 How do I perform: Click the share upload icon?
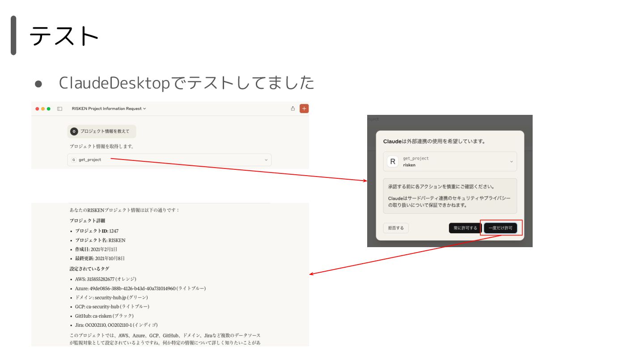[x=293, y=109]
